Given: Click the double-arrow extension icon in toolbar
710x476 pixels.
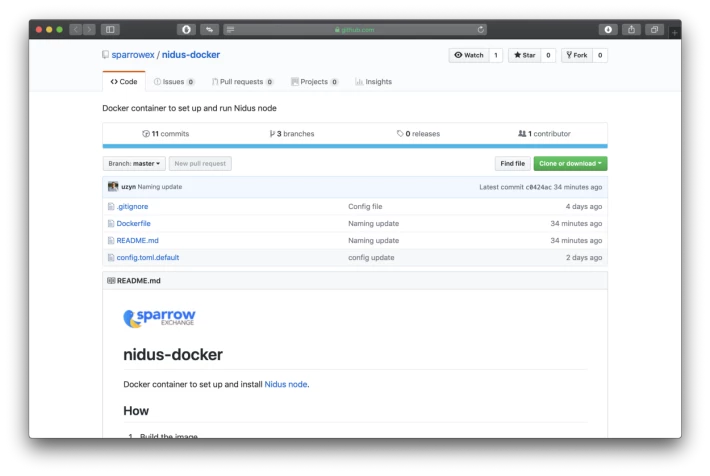Looking at the screenshot, I should click(209, 29).
